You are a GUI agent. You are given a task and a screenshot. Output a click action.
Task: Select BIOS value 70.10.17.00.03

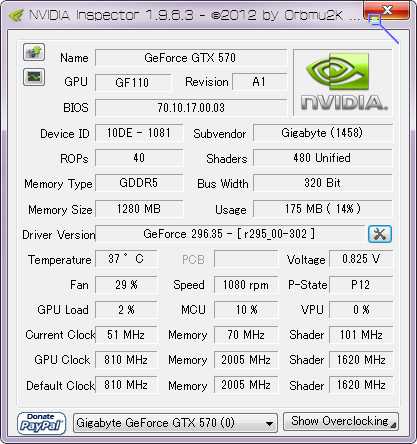coord(191,108)
